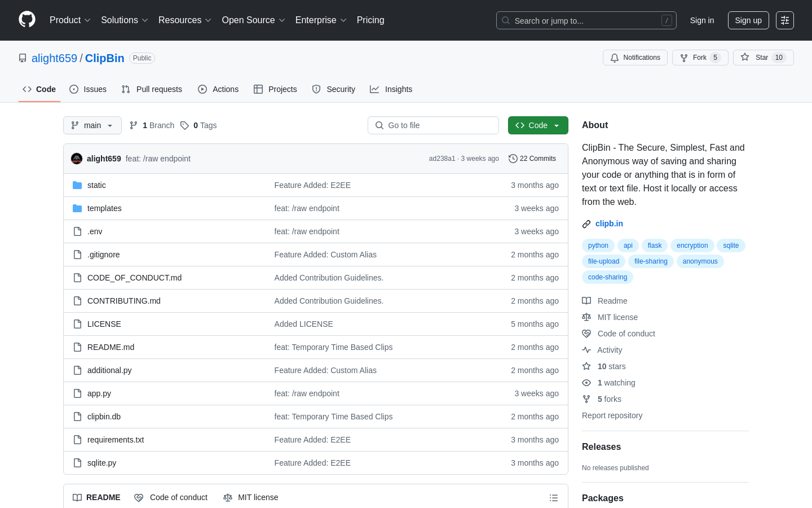812x508 pixels.
Task: Click alight659's avatar in the commit bar
Action: pos(77,159)
